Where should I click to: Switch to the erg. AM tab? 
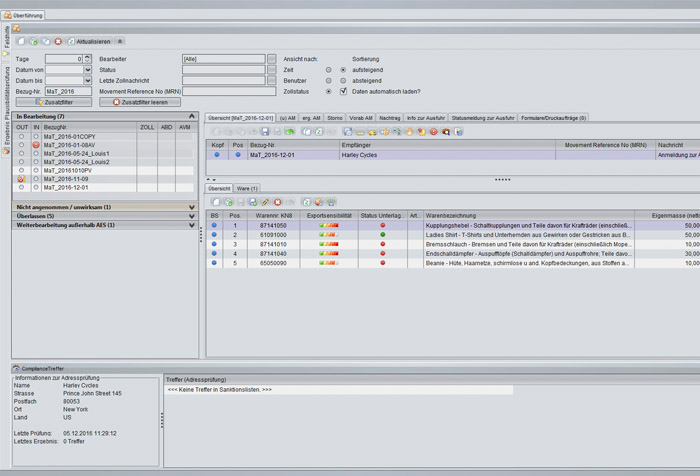coord(311,118)
